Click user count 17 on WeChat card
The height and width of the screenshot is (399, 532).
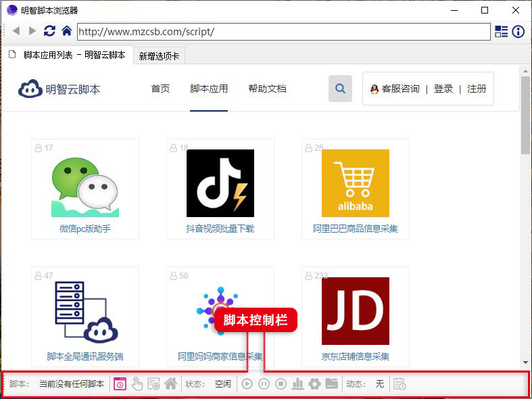tap(44, 148)
